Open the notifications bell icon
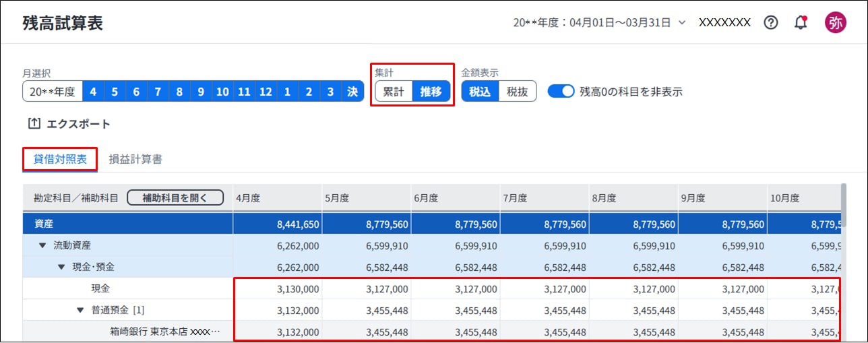868x343 pixels. pos(801,22)
